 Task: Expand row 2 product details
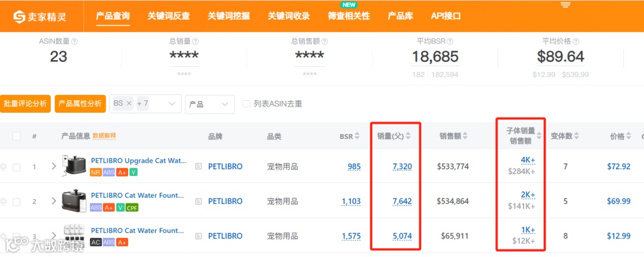point(54,201)
